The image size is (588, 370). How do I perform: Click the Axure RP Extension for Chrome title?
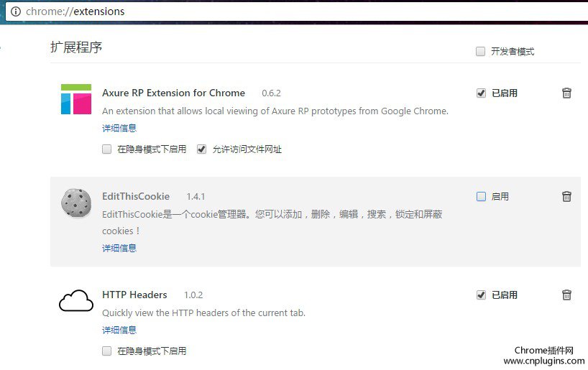click(x=174, y=93)
